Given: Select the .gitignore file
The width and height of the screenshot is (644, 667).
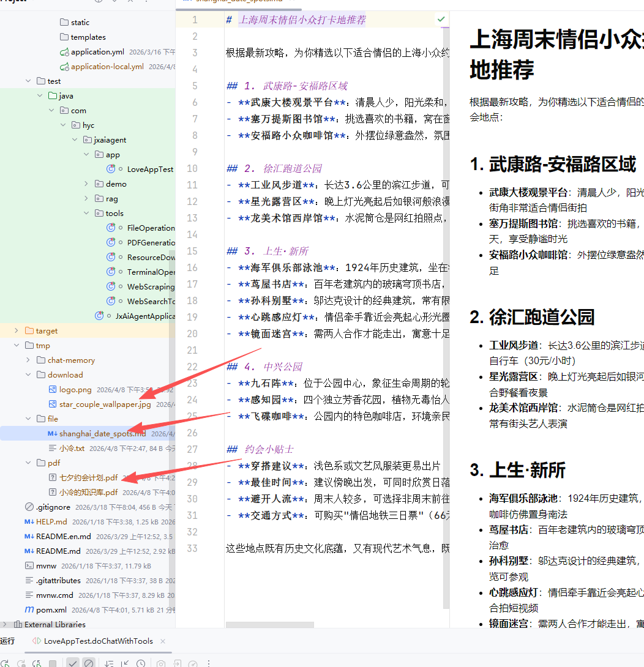Looking at the screenshot, I should pyautogui.click(x=53, y=507).
